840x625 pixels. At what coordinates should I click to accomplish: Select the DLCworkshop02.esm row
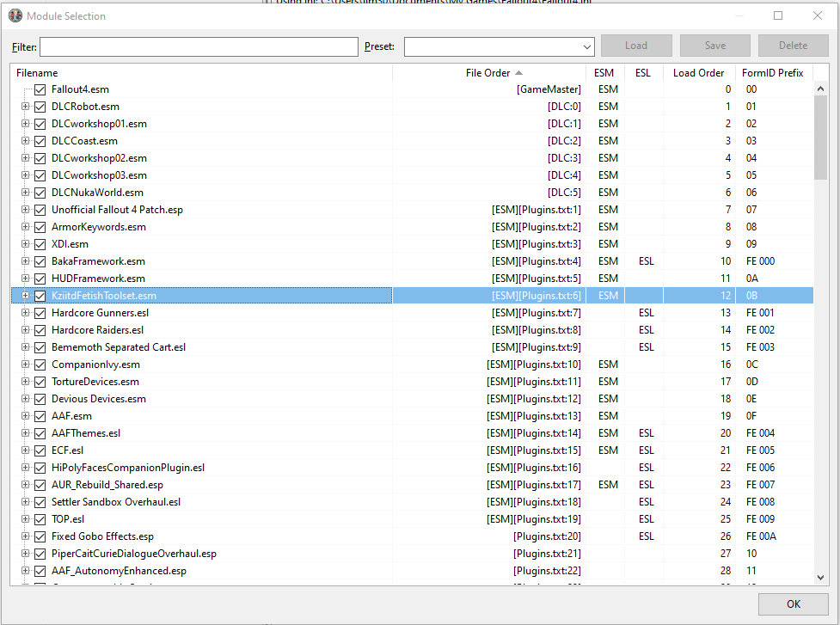tap(413, 158)
